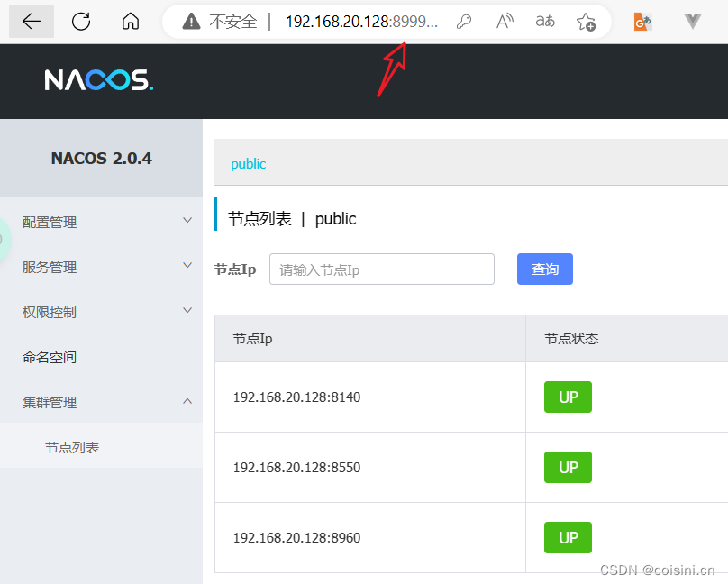Click the NACOS 2.0.4 version title
This screenshot has height=584, width=728.
[x=101, y=159]
